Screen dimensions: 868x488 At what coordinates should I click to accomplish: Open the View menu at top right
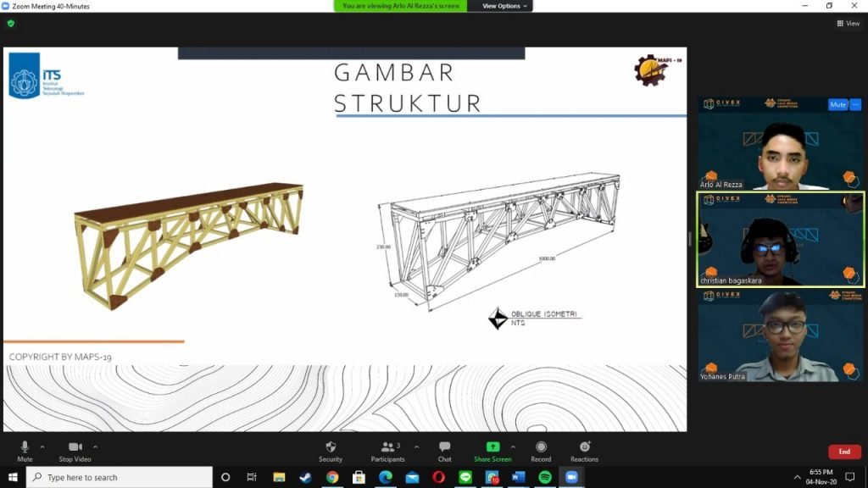tap(847, 24)
